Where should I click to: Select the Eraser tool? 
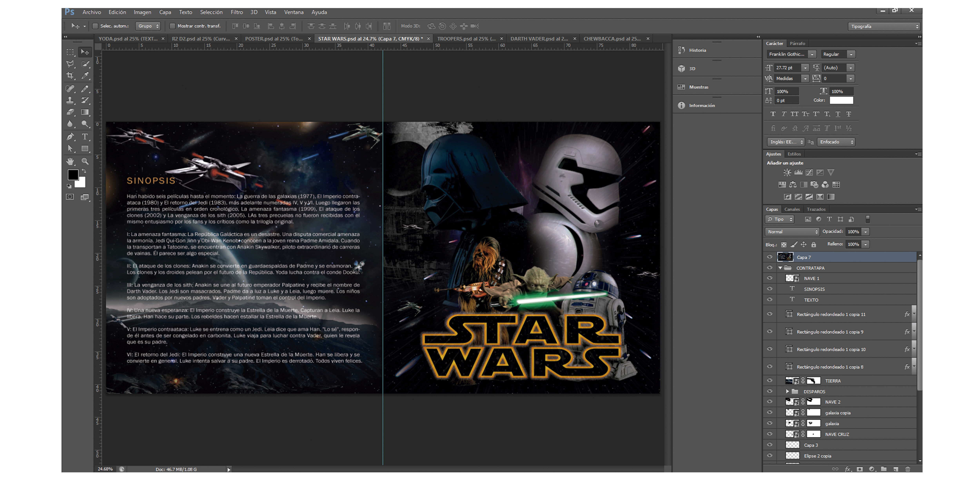70,112
